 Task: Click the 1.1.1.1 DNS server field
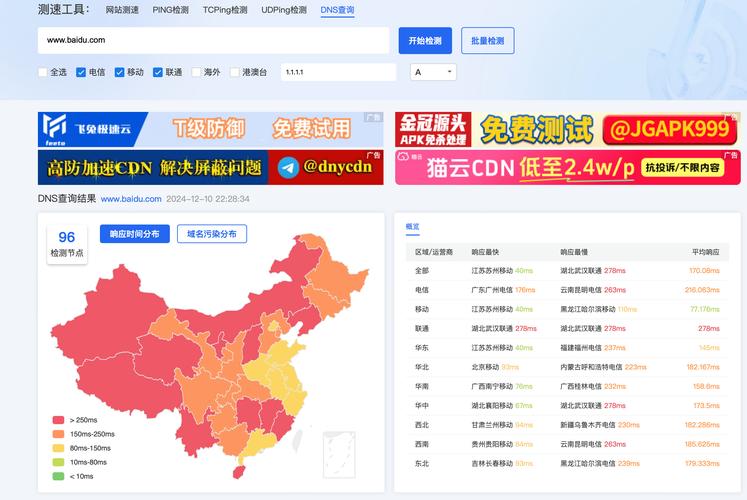click(338, 72)
